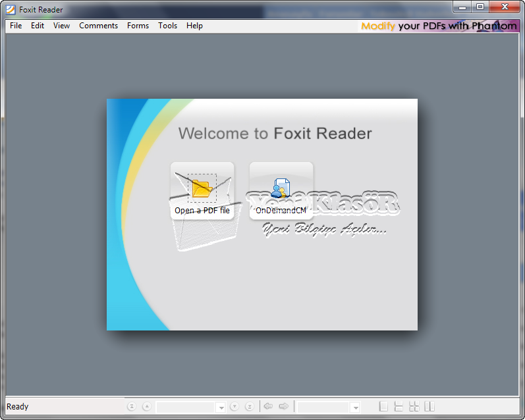Open the Comments menu

[98, 26]
